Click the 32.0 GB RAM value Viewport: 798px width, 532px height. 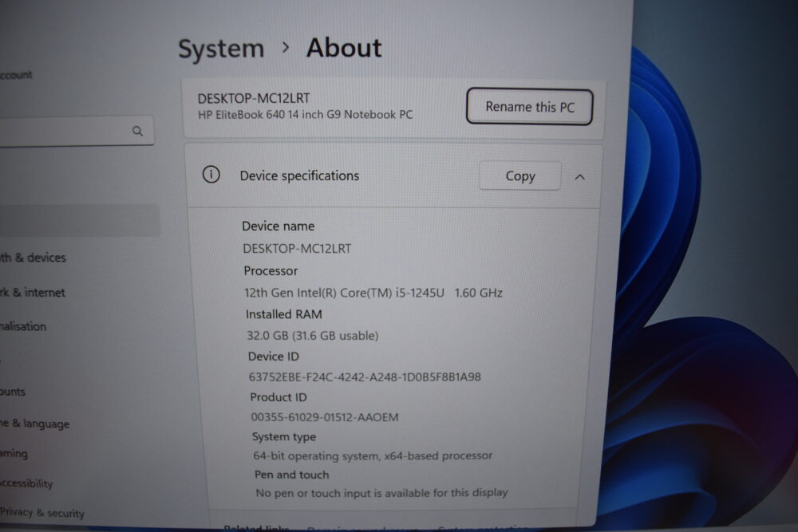click(x=313, y=336)
